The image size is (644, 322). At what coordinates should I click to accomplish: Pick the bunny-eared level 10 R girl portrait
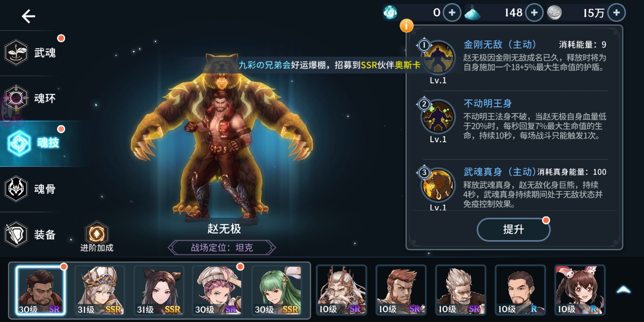(x=580, y=290)
